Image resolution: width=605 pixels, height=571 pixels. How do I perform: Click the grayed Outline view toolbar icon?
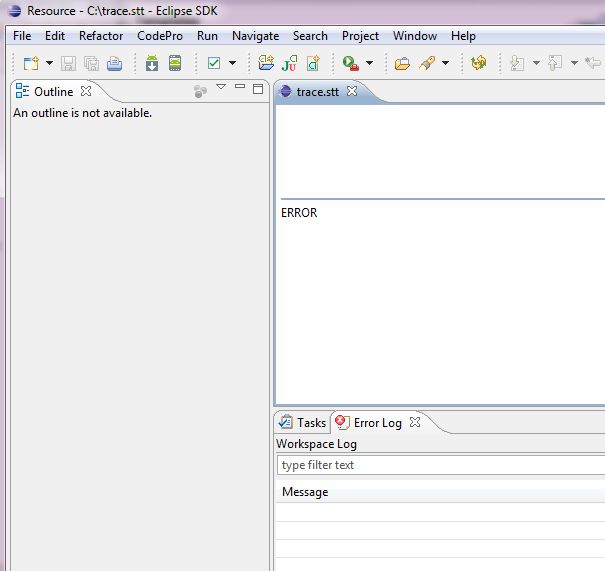click(x=200, y=91)
